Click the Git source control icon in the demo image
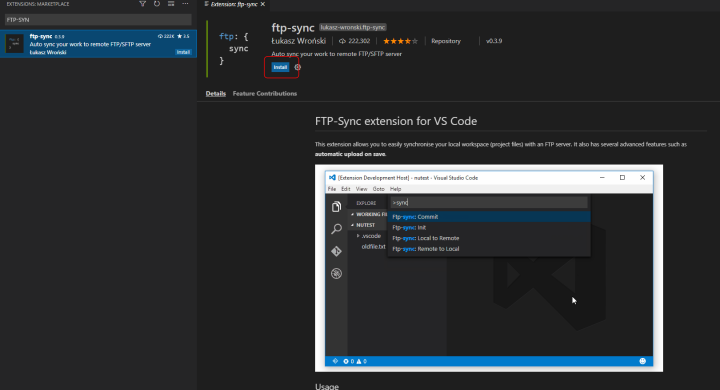This screenshot has width=720, height=390. click(337, 251)
